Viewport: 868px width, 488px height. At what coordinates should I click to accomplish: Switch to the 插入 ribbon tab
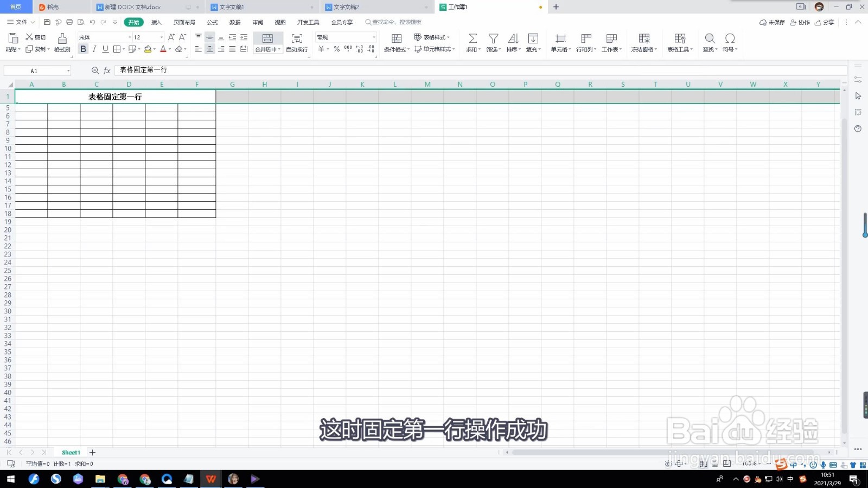[x=156, y=22]
